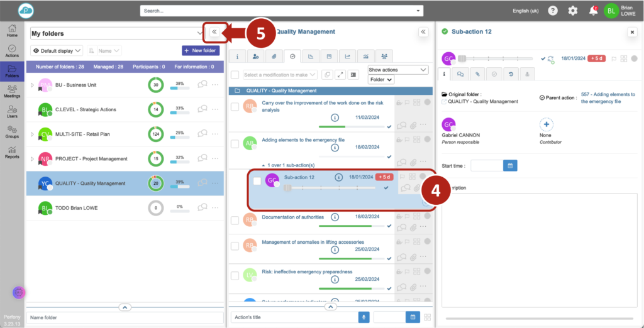Open the Reports section in sidebar
The height and width of the screenshot is (328, 644).
[12, 151]
